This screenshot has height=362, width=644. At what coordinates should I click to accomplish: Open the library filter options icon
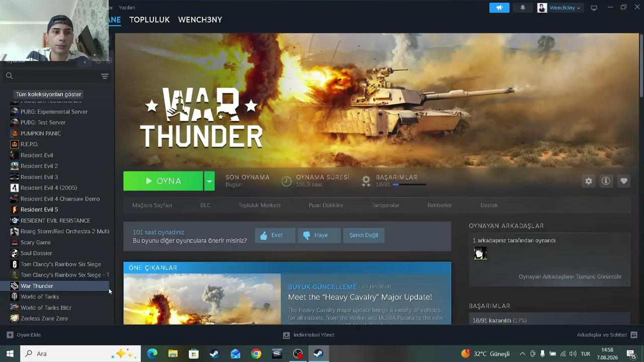tap(105, 76)
